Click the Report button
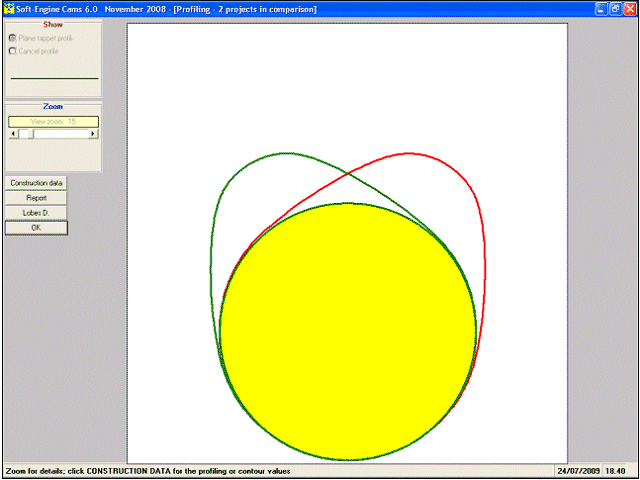The image size is (640, 480). click(36, 198)
